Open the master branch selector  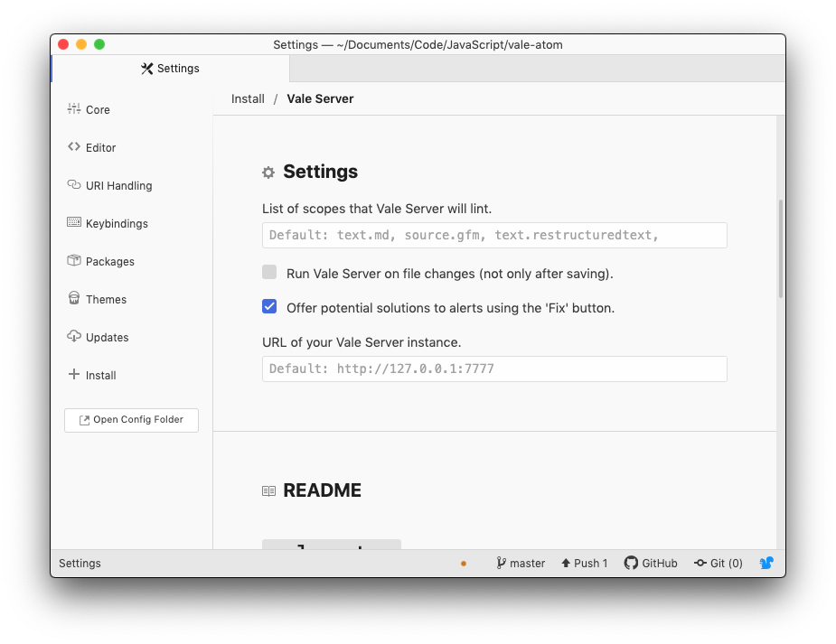click(x=521, y=563)
